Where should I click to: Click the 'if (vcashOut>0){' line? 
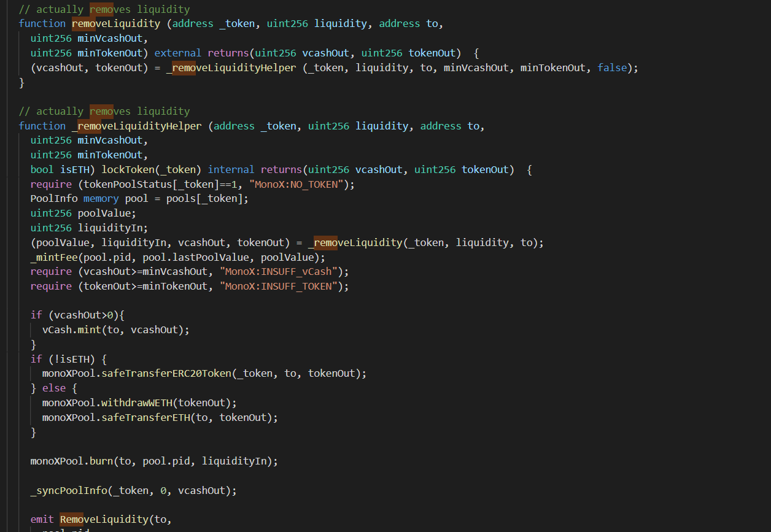[x=77, y=315]
